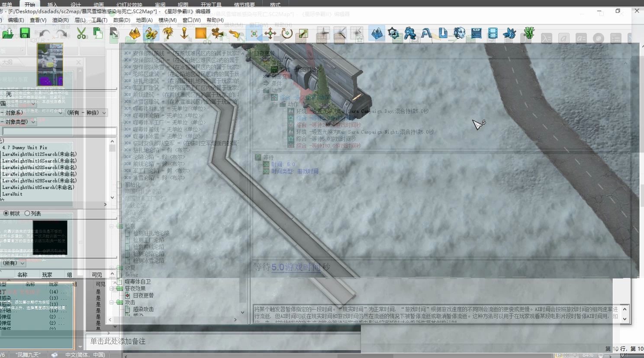The height and width of the screenshot is (358, 644).
Task: Click the 时间: 5.0 parameter value
Action: pos(283,164)
